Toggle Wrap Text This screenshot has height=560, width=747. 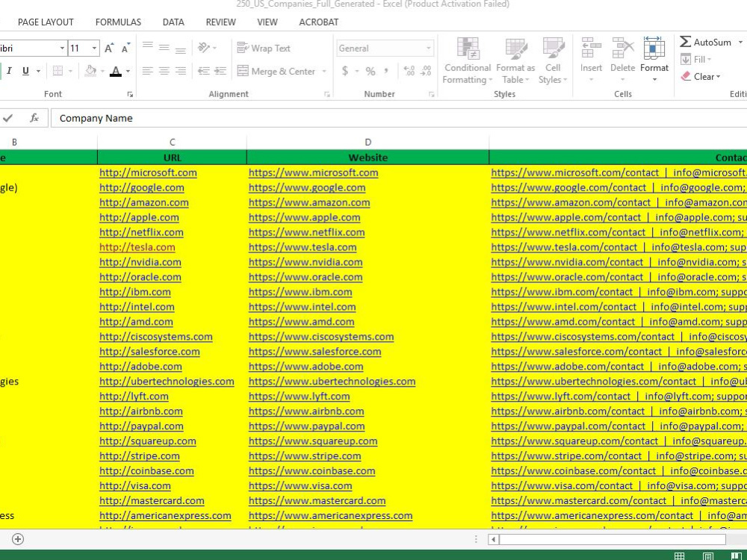(264, 48)
